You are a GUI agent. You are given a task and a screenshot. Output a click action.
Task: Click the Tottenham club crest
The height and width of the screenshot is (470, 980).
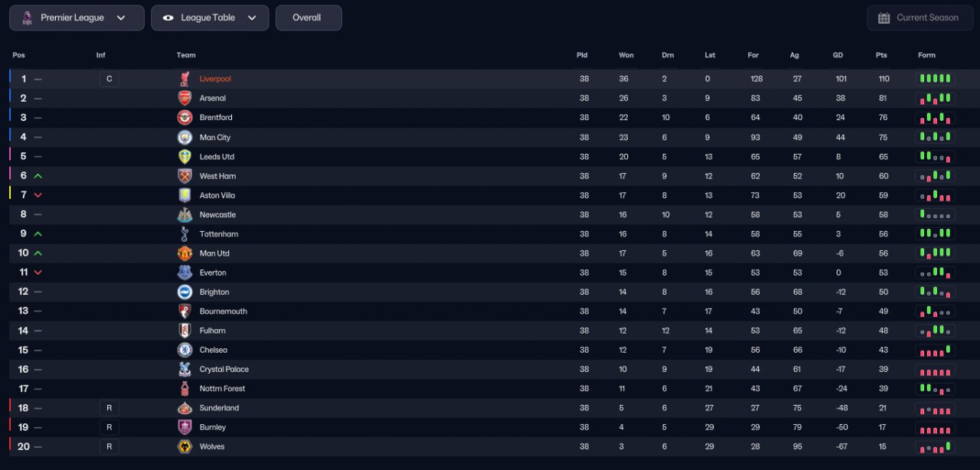point(185,233)
